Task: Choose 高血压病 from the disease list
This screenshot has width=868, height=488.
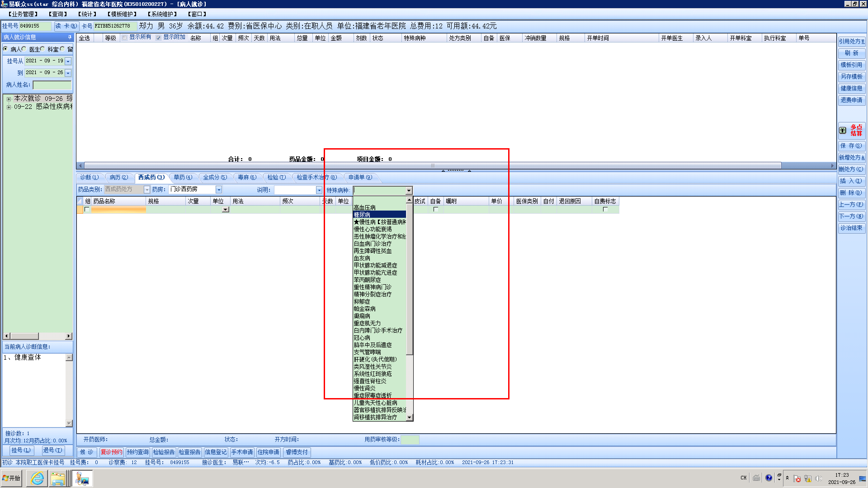Action: (364, 207)
